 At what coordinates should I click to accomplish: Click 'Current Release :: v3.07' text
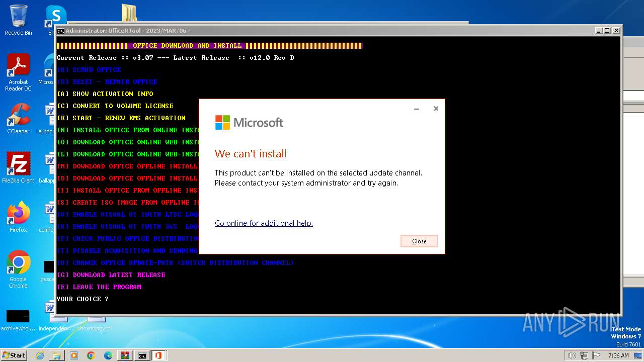pyautogui.click(x=105, y=58)
